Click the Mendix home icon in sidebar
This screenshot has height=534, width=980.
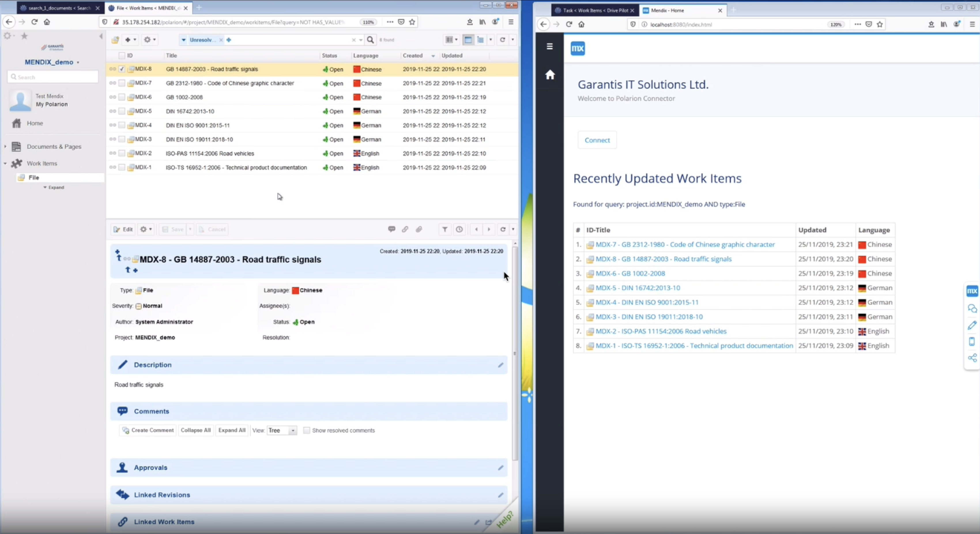[x=550, y=75]
